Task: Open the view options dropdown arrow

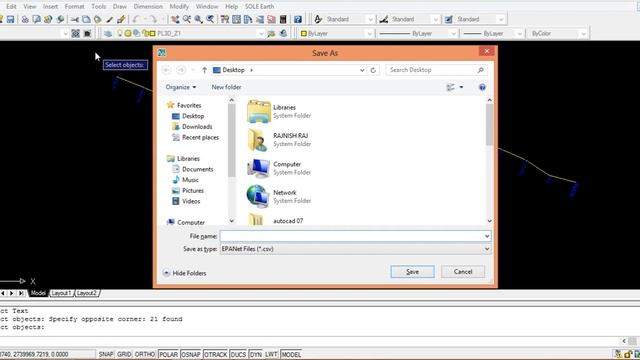Action: (x=461, y=87)
